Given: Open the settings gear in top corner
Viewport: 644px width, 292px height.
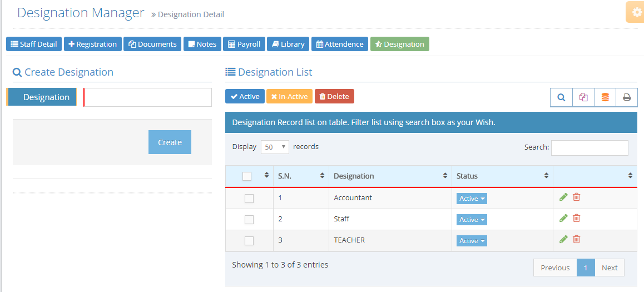Looking at the screenshot, I should (637, 12).
